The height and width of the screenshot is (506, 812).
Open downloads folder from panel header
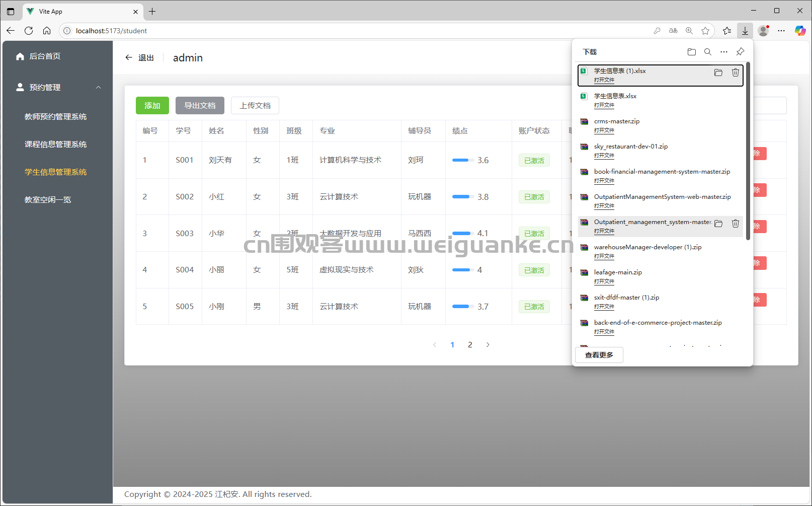(x=691, y=51)
